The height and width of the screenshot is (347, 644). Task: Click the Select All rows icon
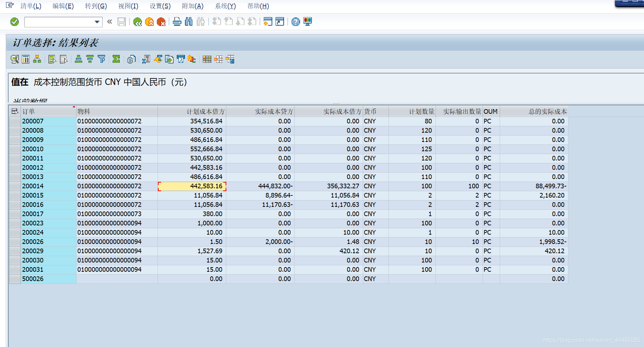(52, 59)
